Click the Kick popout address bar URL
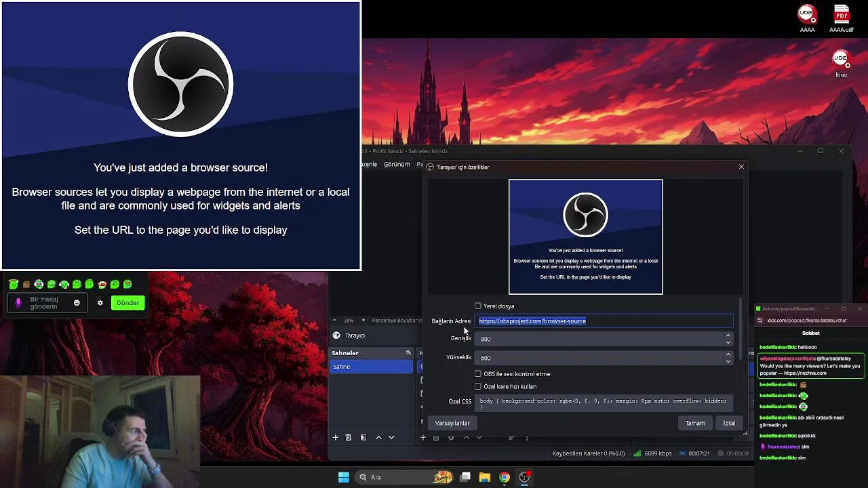This screenshot has width=868, height=488. pos(807,321)
